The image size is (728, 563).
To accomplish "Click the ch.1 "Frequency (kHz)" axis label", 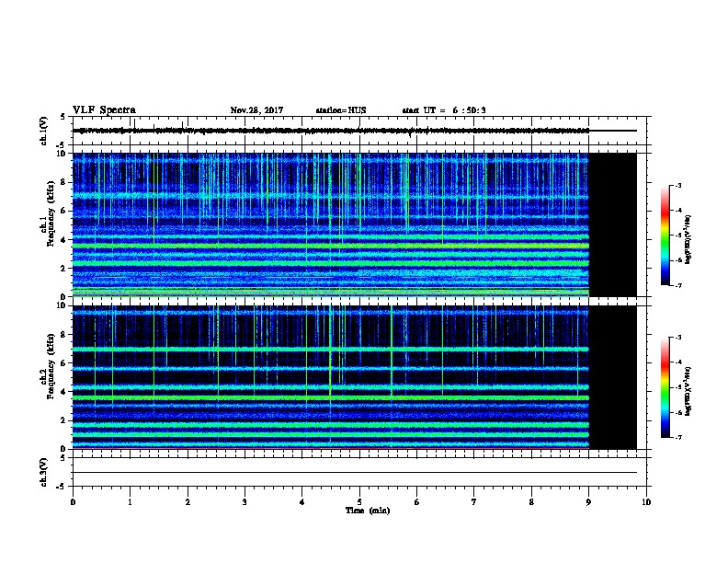I will tap(51, 213).
